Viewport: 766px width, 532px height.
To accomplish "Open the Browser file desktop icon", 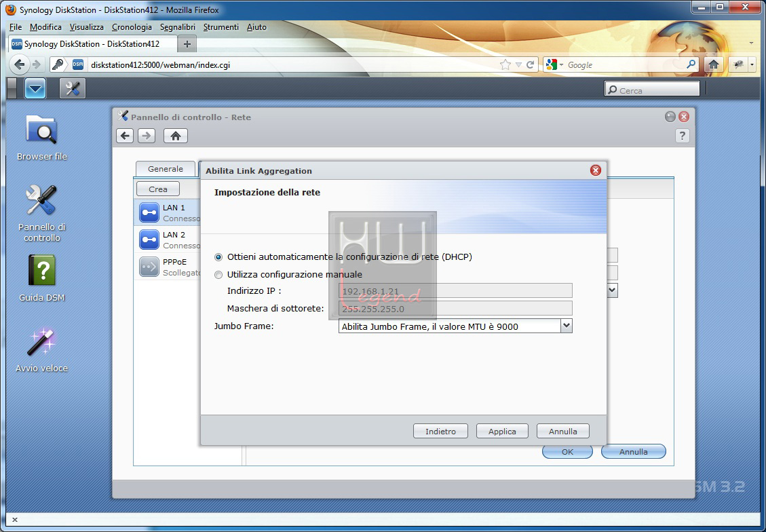I will pos(41,137).
